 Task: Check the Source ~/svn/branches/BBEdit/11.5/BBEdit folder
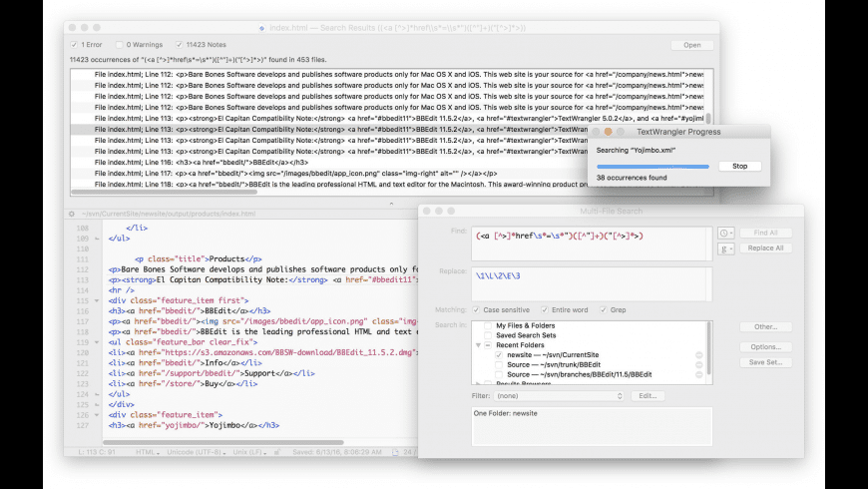499,375
